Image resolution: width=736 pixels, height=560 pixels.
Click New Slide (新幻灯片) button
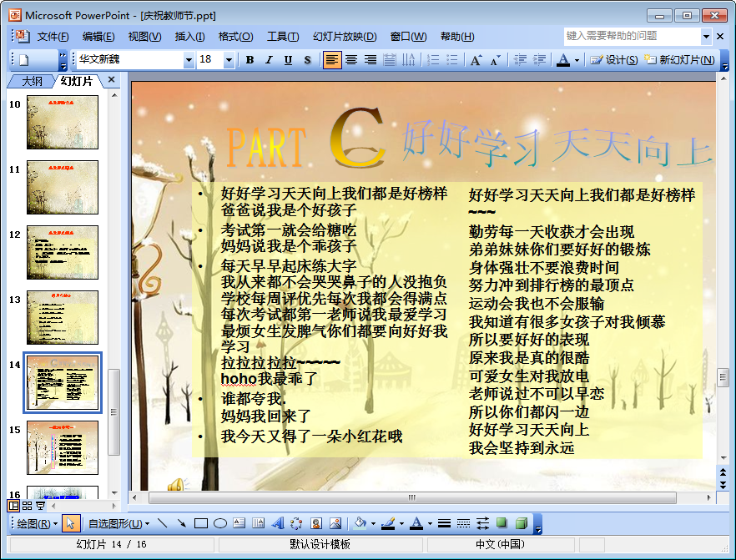pyautogui.click(x=678, y=60)
